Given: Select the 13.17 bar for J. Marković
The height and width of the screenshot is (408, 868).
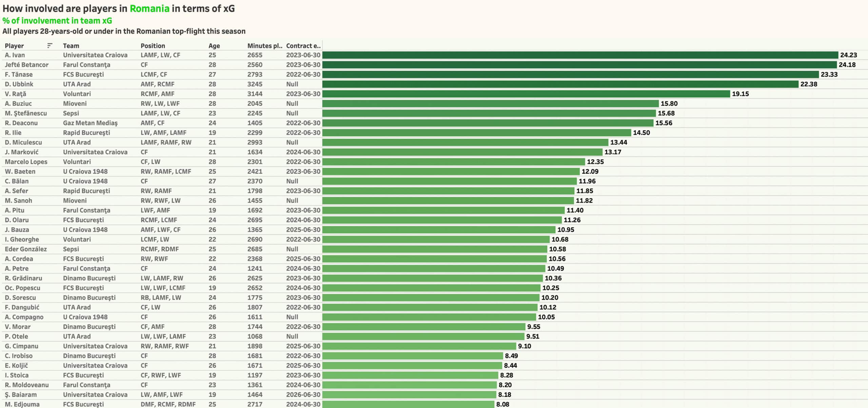Looking at the screenshot, I should (x=462, y=152).
